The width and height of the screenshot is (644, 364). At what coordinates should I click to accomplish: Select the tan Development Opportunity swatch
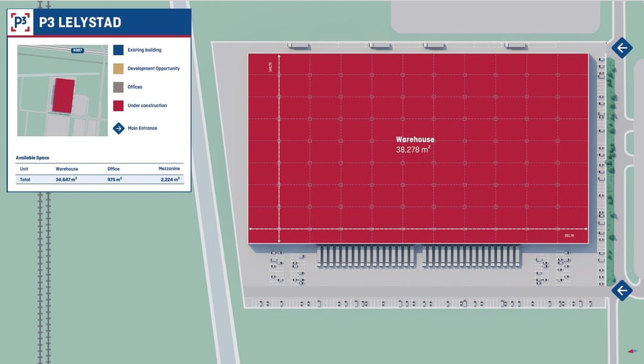click(x=119, y=69)
